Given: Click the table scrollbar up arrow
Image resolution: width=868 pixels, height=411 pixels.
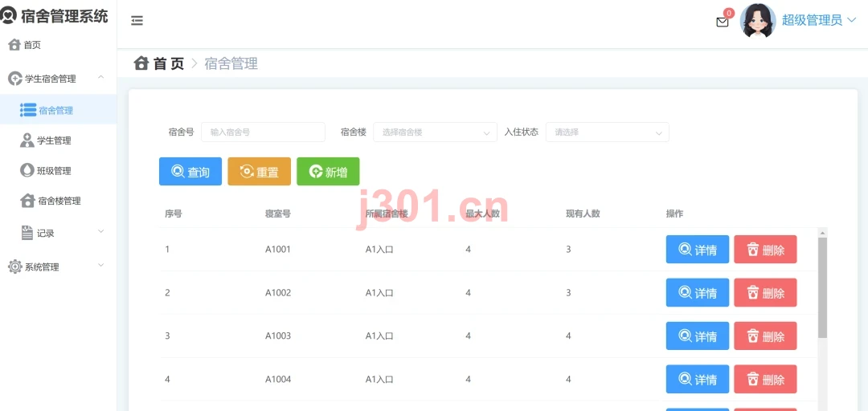Looking at the screenshot, I should 823,232.
